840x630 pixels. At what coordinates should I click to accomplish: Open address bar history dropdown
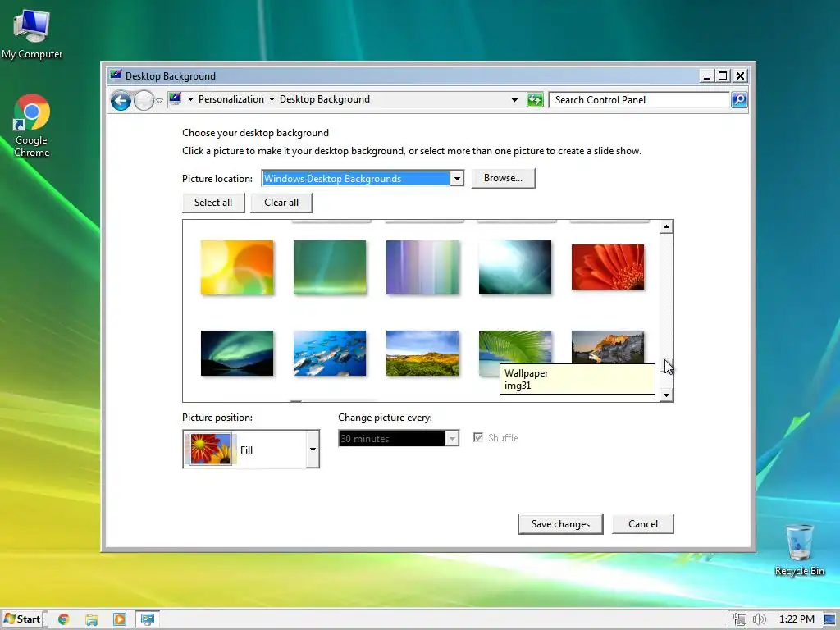pyautogui.click(x=515, y=100)
